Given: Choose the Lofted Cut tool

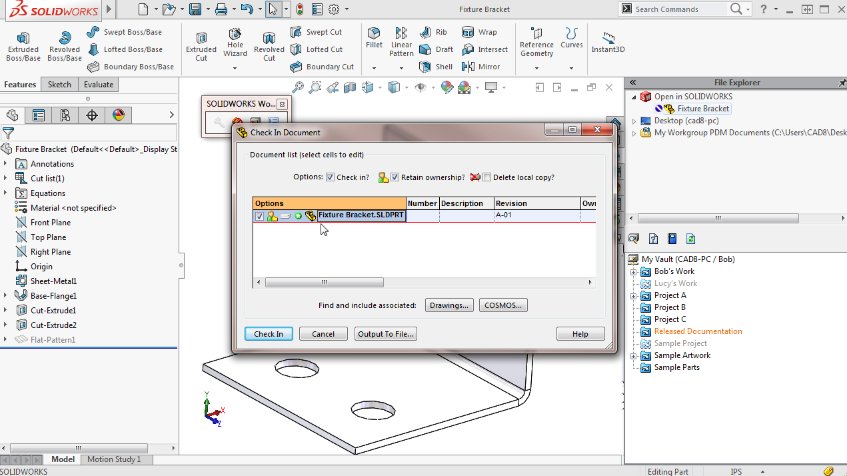Looking at the screenshot, I should point(317,49).
